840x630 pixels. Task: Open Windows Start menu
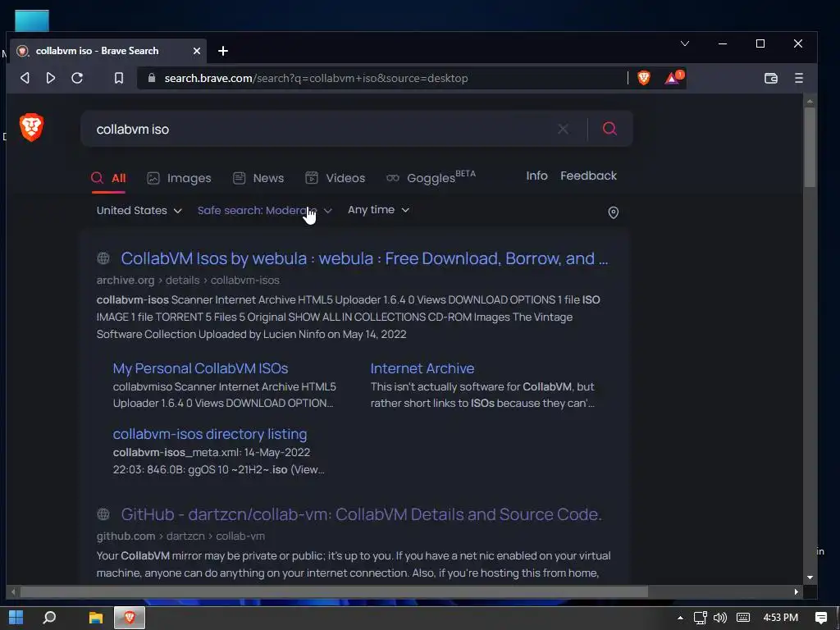tap(16, 618)
